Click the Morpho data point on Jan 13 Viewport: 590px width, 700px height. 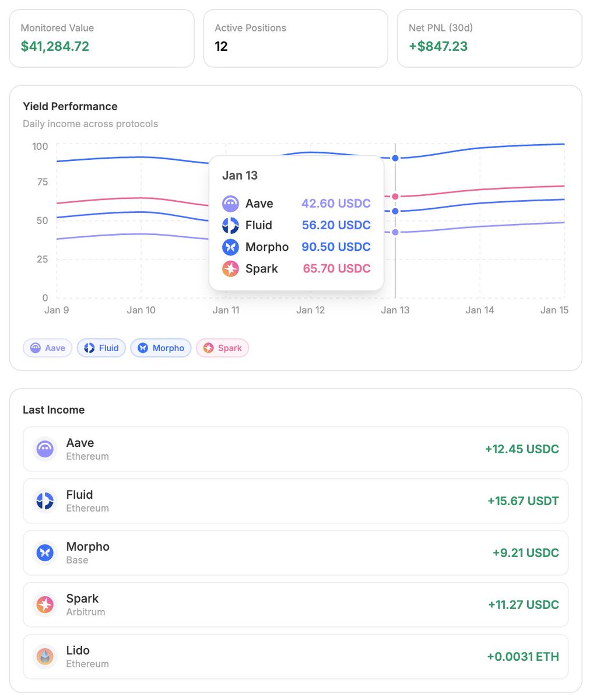click(x=395, y=158)
